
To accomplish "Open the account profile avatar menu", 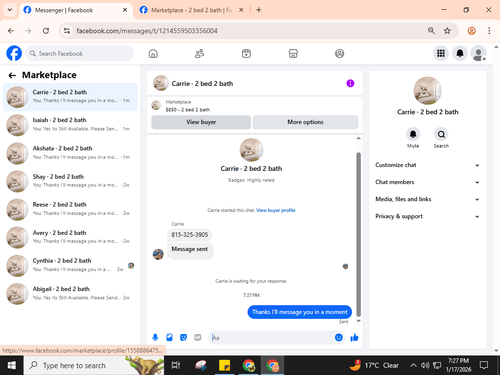I will [x=478, y=53].
